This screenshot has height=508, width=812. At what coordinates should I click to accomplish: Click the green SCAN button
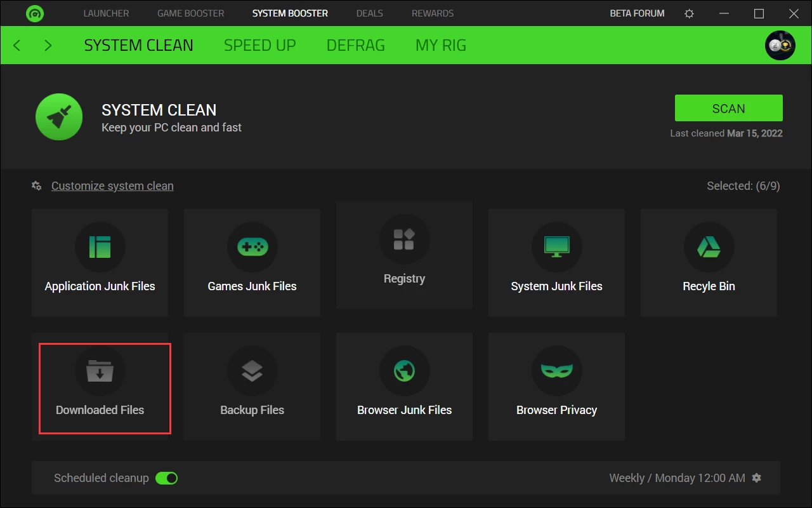tap(729, 108)
